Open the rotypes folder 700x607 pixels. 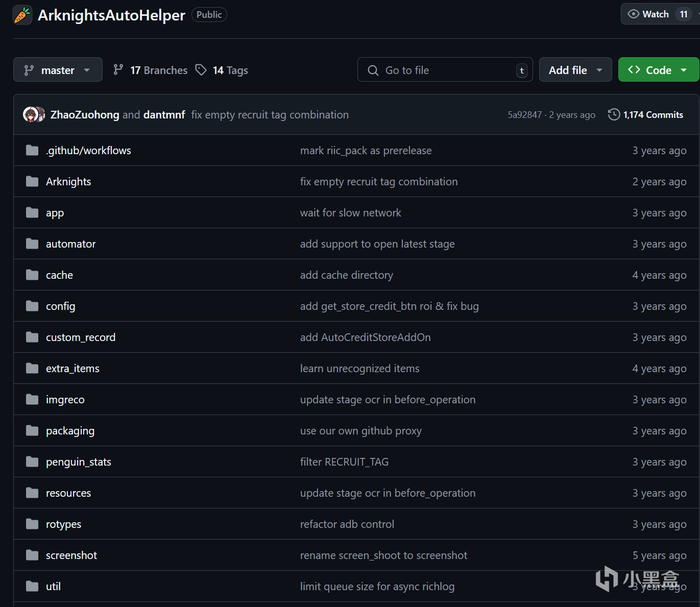[63, 524]
